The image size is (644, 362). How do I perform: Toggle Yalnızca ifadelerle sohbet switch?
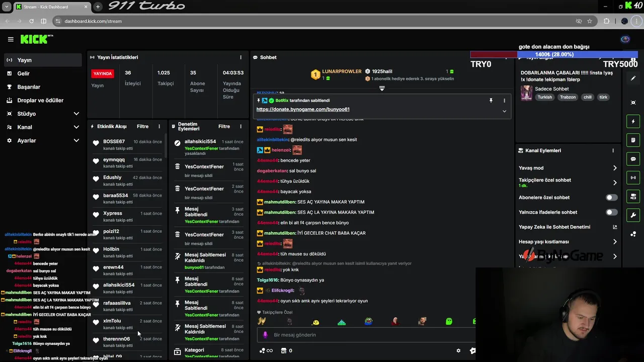(611, 212)
